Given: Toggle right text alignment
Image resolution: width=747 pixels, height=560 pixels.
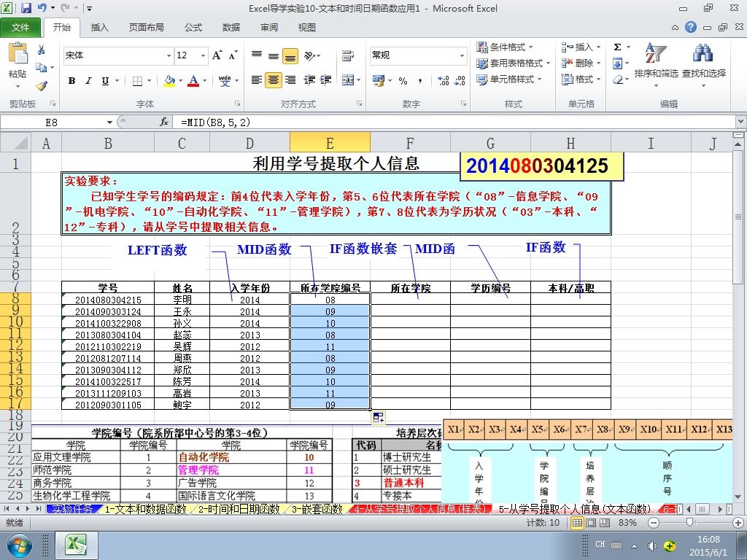Looking at the screenshot, I should [290, 80].
